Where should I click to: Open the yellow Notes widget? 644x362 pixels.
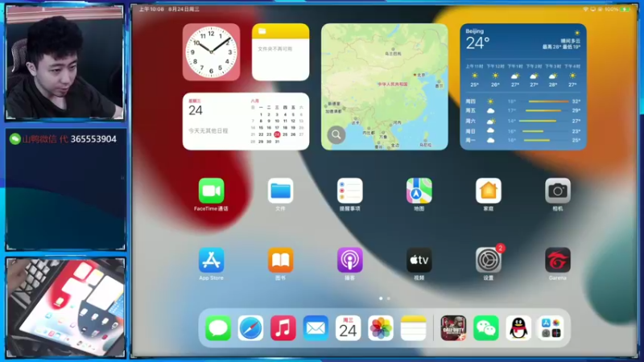(x=280, y=52)
